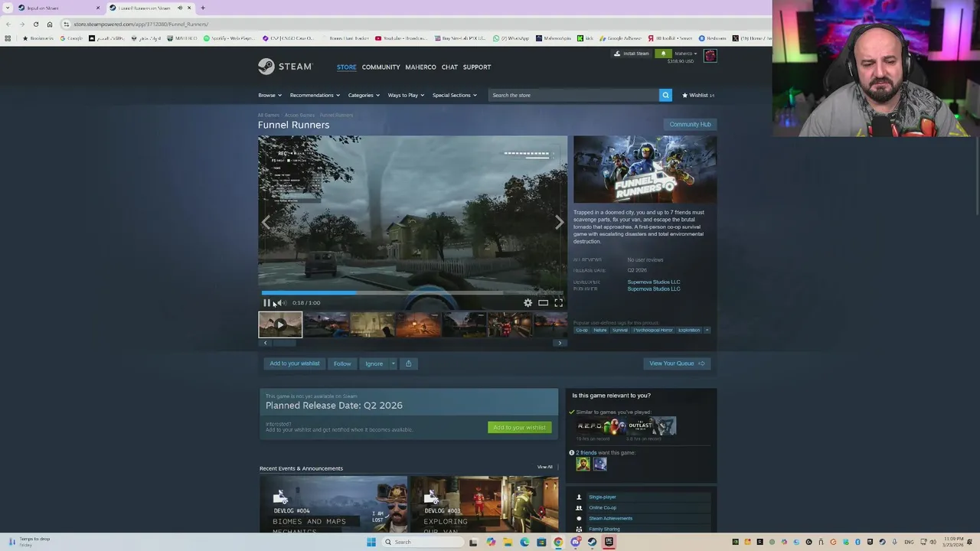Open the MAHERCO profile tab
The image size is (980, 551).
[420, 67]
